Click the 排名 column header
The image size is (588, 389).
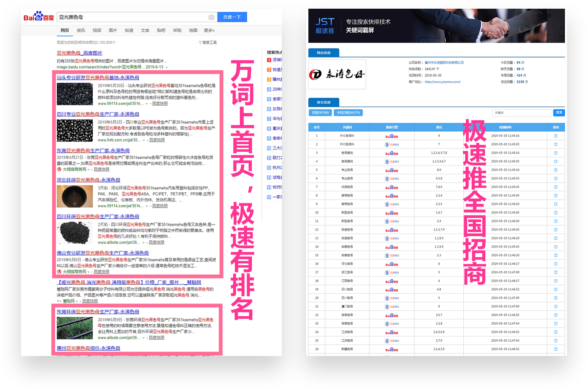point(439,127)
